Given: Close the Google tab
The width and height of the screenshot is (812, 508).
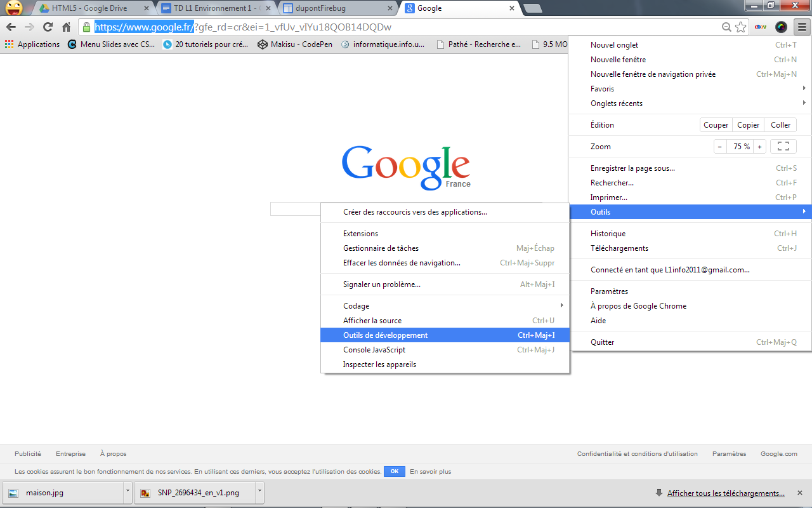Looking at the screenshot, I should [512, 8].
